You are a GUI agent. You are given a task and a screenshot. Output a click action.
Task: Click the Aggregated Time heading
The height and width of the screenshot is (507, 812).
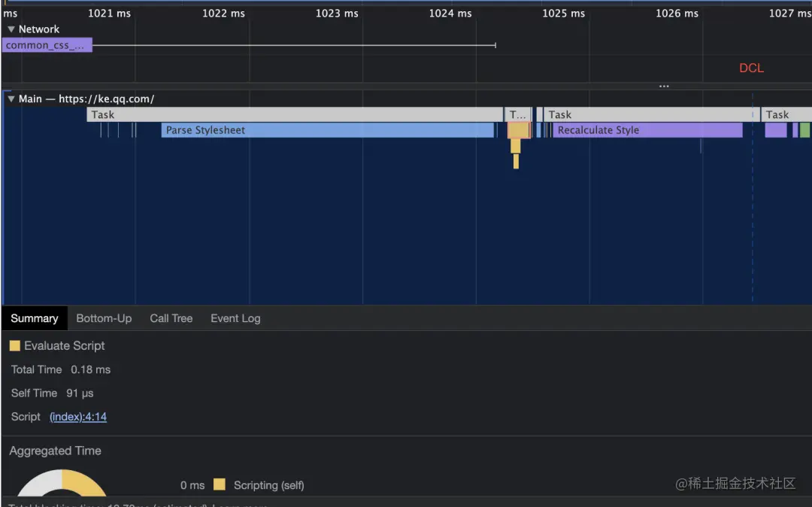click(x=56, y=451)
